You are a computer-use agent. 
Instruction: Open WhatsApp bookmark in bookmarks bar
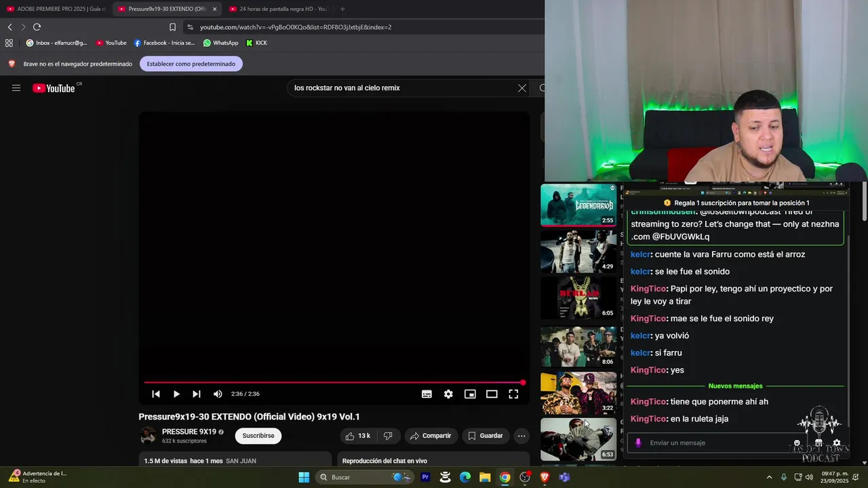tap(220, 43)
